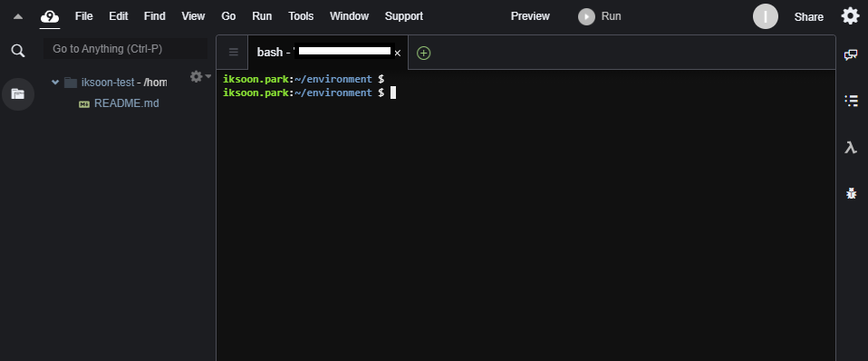Open the file tree settings gear dropdown
The image size is (868, 361).
point(200,76)
